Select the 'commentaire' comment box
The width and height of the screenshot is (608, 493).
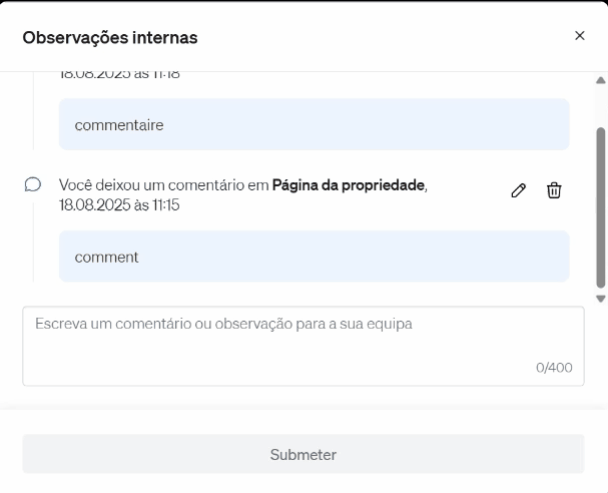[313, 125]
